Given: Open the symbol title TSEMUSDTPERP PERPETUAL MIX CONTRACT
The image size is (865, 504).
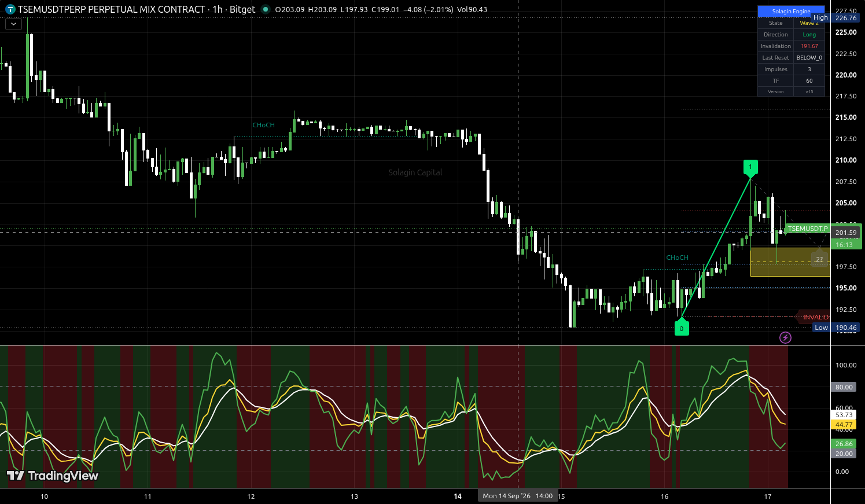Looking at the screenshot, I should (x=112, y=9).
